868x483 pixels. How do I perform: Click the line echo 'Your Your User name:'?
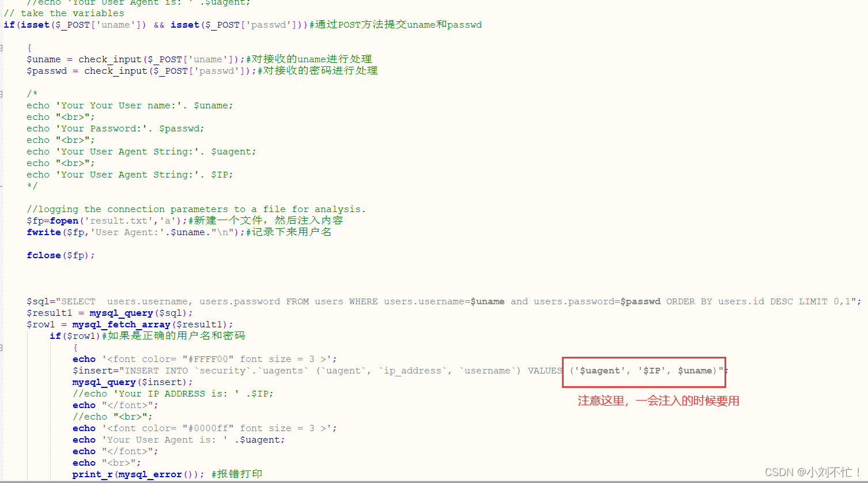pos(130,105)
